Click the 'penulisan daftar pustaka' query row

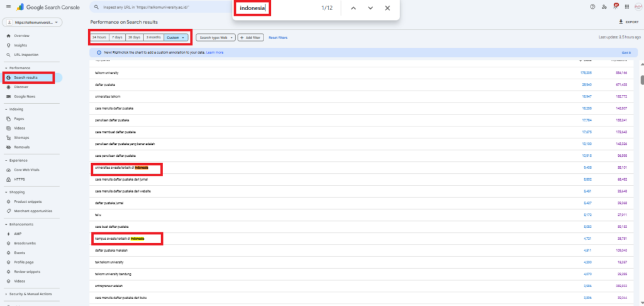click(x=362, y=120)
